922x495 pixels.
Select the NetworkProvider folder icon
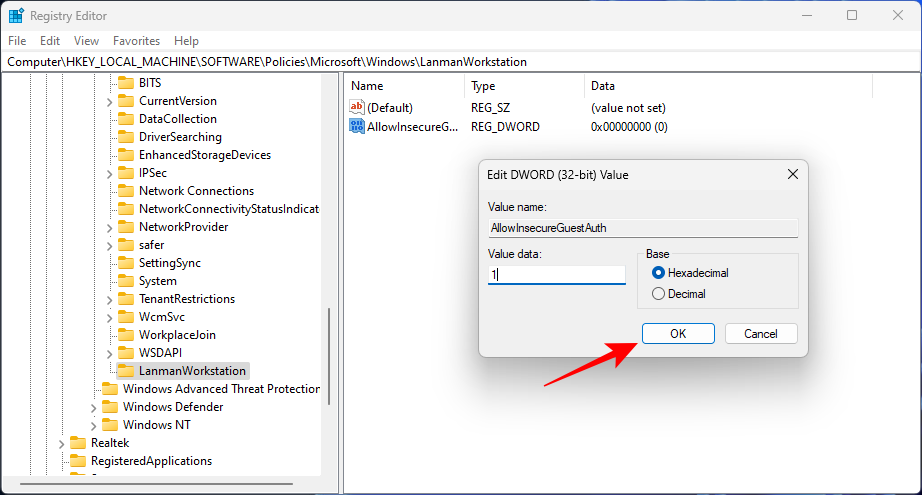click(x=126, y=227)
